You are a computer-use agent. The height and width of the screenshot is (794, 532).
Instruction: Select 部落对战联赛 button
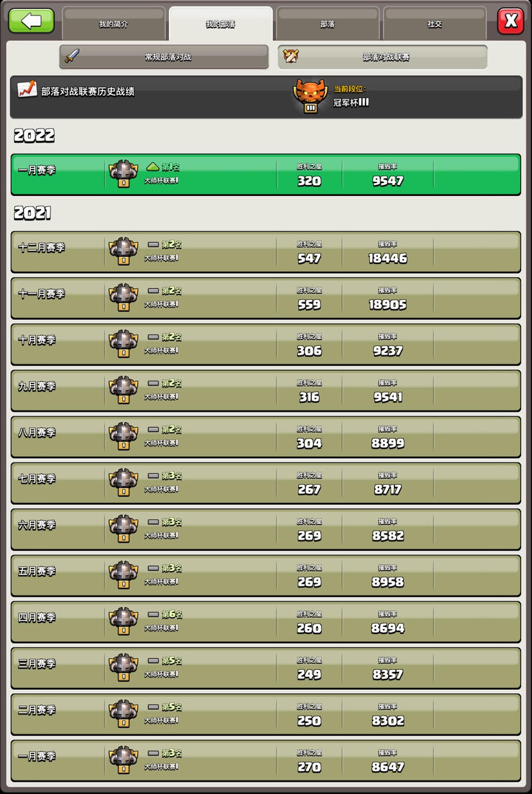click(382, 57)
